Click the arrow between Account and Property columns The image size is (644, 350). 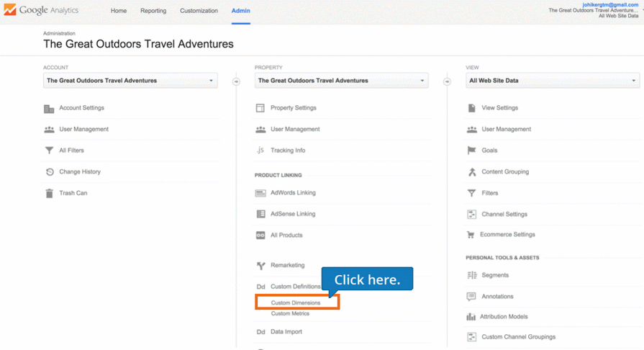(x=236, y=81)
